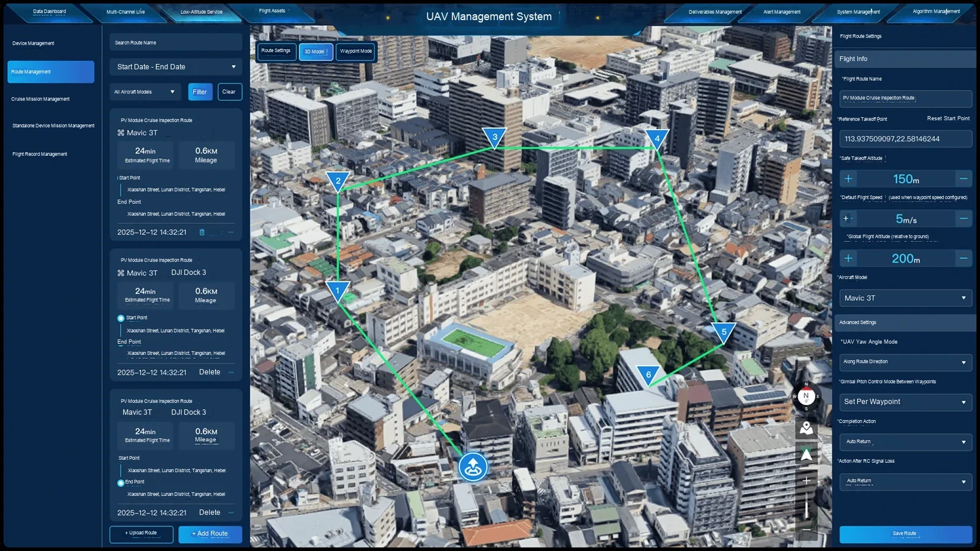Decrease Safe Takeoff Altitude with minus
Image resolution: width=980 pixels, height=551 pixels.
coord(964,179)
